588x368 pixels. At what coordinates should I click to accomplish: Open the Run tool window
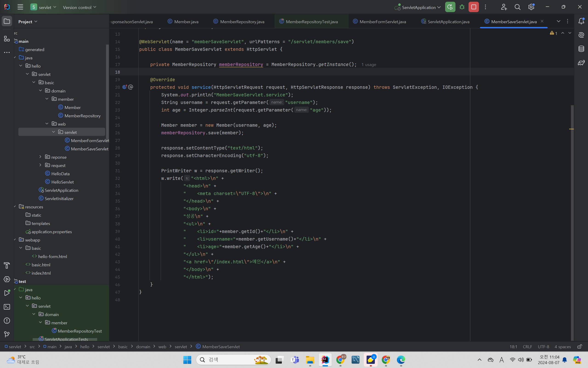pyautogui.click(x=7, y=293)
